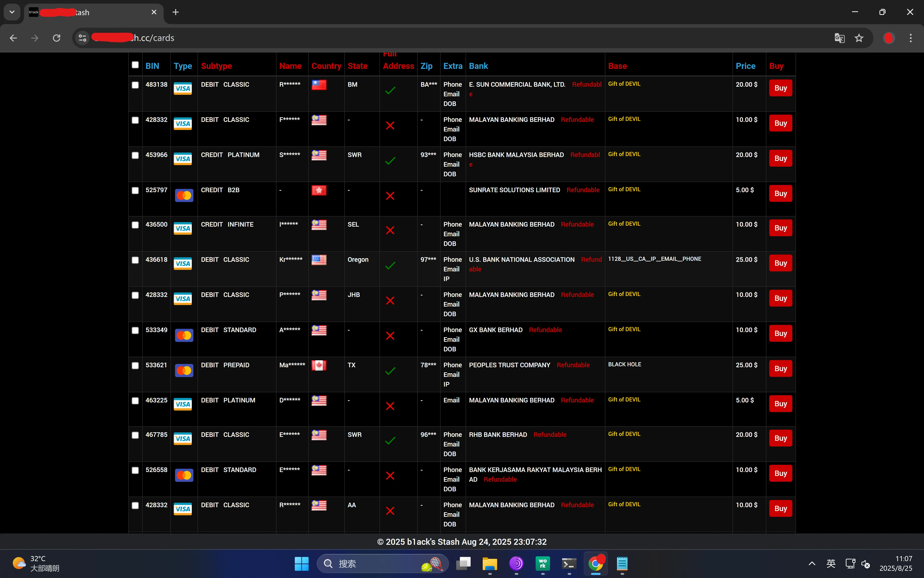
Task: Click the Mastercard logo in the 525797 row
Action: [184, 195]
